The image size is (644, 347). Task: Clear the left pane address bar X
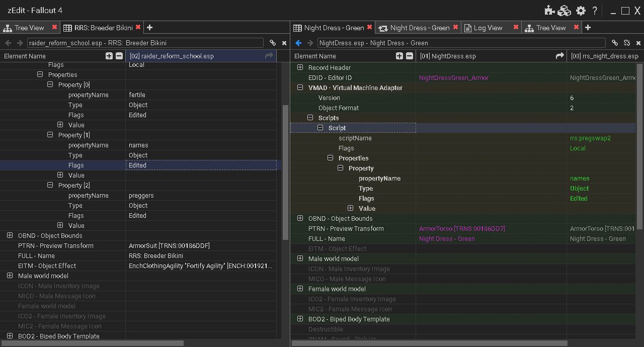[284, 43]
